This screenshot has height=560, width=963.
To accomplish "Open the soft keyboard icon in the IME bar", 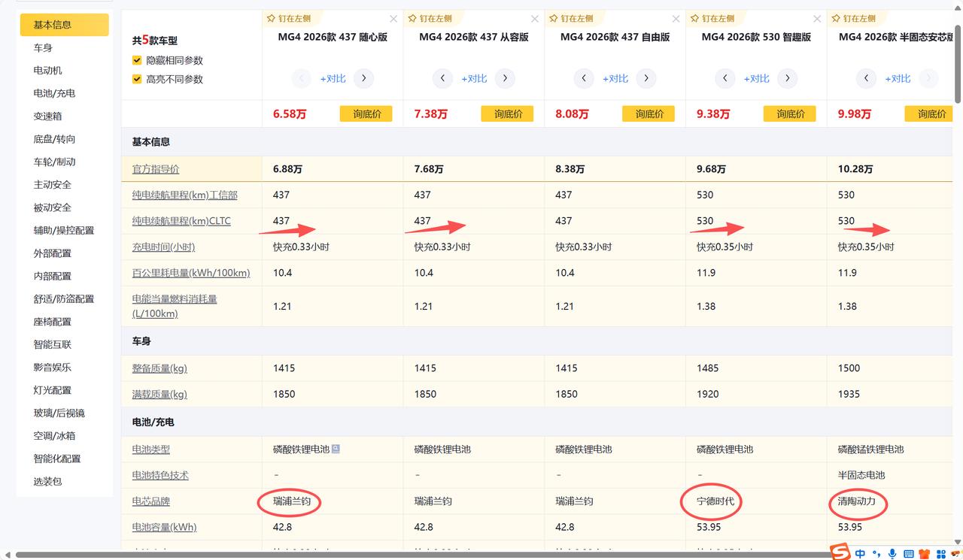I will pos(909,554).
